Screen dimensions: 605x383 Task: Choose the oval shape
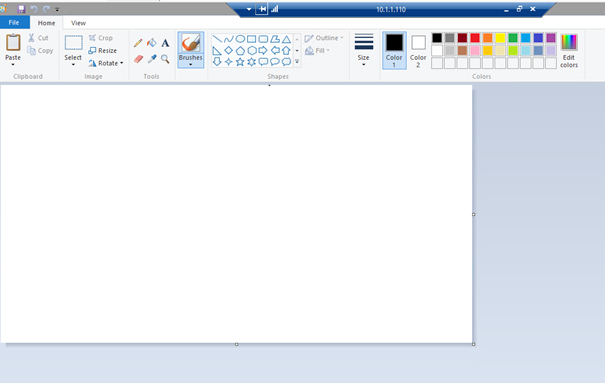point(240,39)
